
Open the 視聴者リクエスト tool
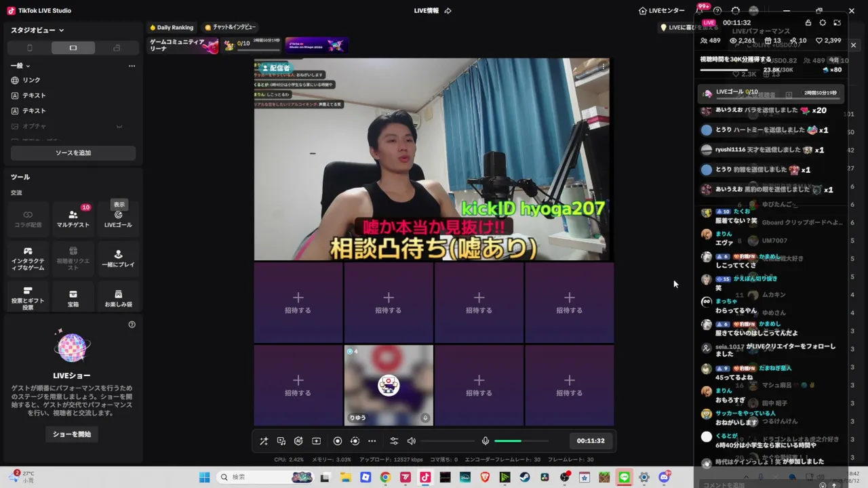click(73, 259)
